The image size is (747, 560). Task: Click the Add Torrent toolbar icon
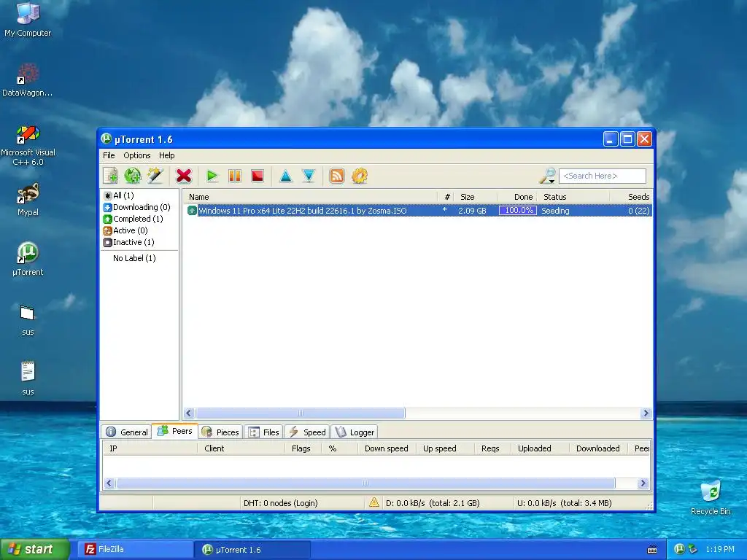111,176
